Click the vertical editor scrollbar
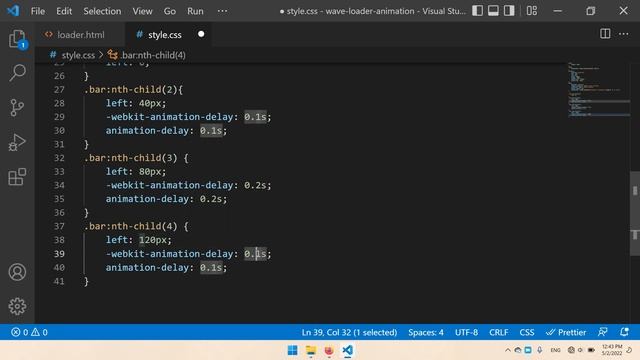Screen dimensions: 640x360 pos(635,213)
